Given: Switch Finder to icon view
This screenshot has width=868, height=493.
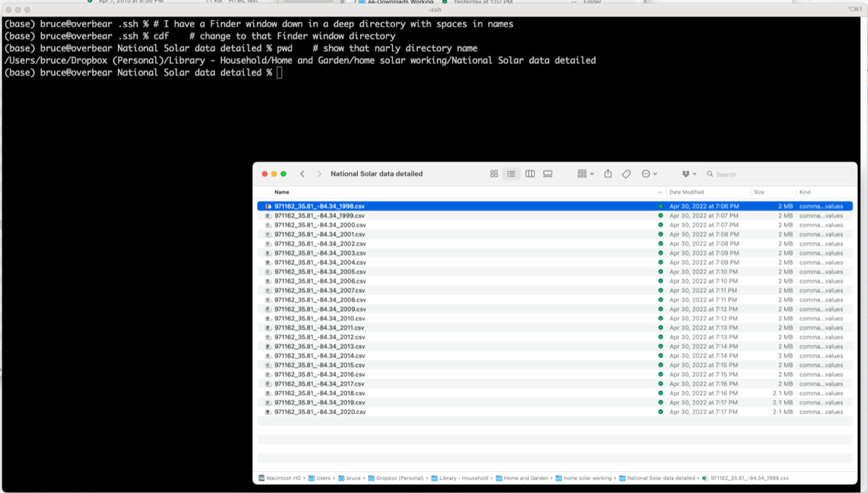Looking at the screenshot, I should click(x=494, y=174).
